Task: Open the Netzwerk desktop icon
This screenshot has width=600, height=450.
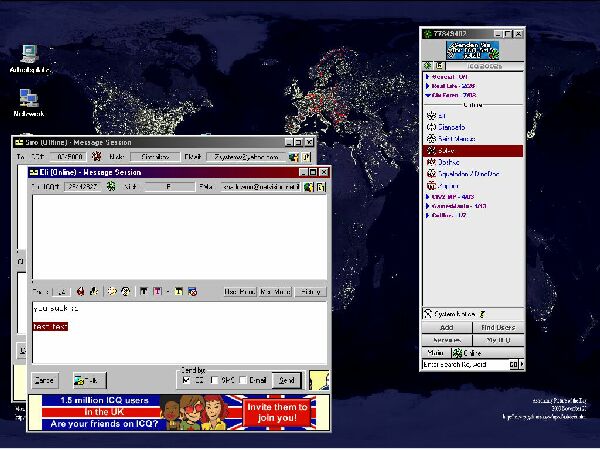Action: (x=29, y=103)
